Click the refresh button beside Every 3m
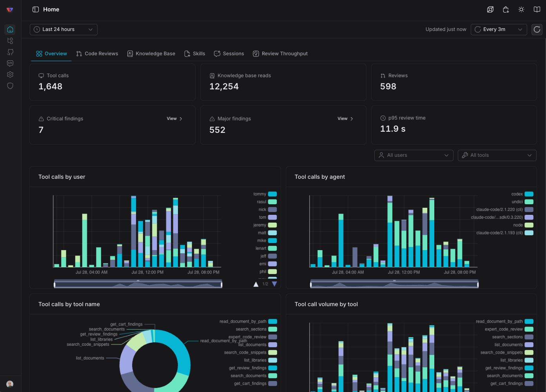The width and height of the screenshot is (546, 392). 537,29
